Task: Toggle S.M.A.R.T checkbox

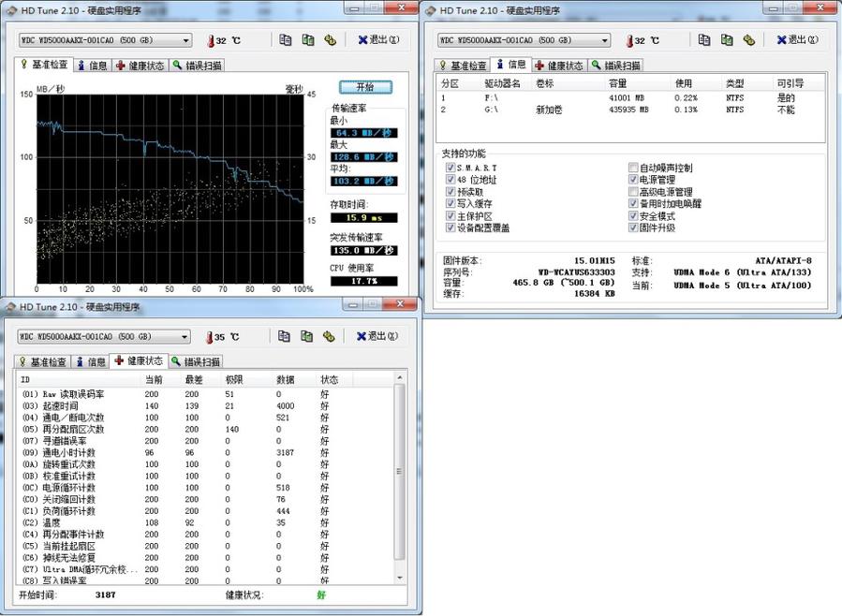Action: pyautogui.click(x=451, y=168)
